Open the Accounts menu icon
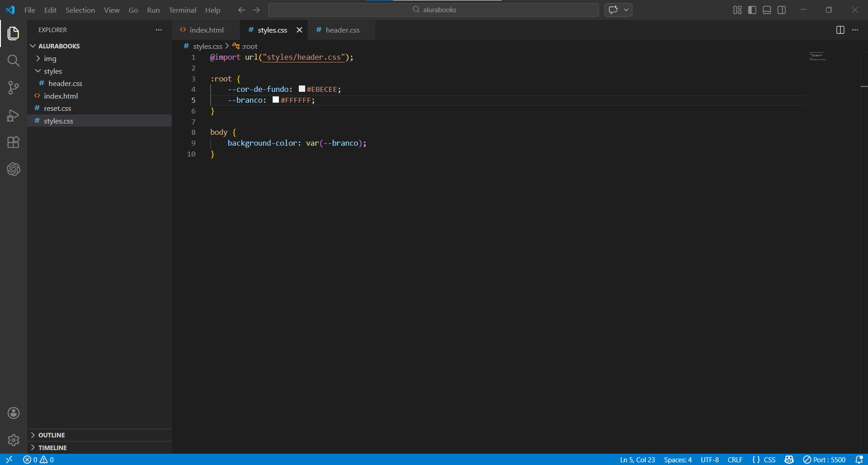The image size is (868, 465). (14, 413)
